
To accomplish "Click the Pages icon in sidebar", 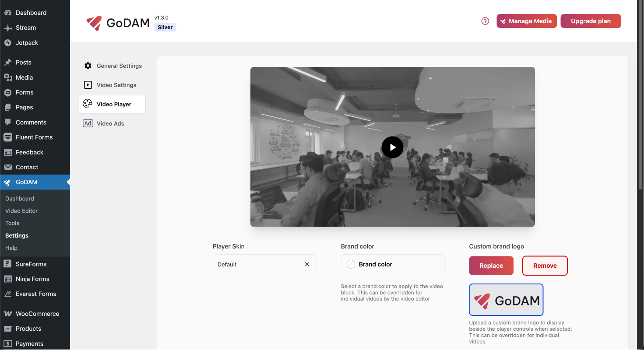I will click(8, 107).
